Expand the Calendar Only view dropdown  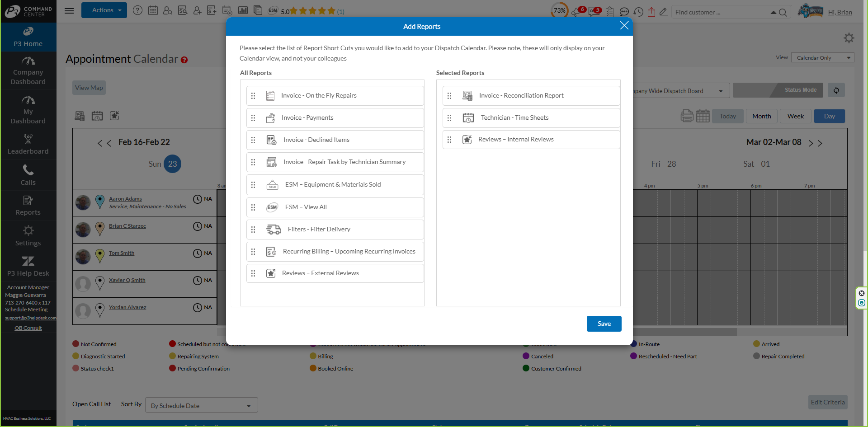coord(822,58)
